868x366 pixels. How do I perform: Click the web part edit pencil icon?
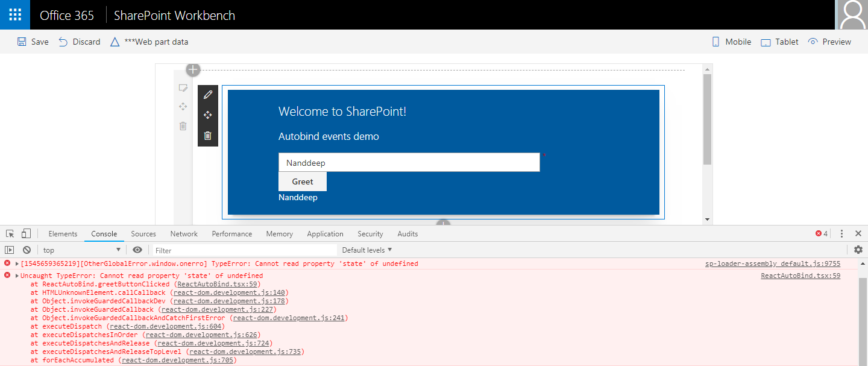pyautogui.click(x=208, y=95)
